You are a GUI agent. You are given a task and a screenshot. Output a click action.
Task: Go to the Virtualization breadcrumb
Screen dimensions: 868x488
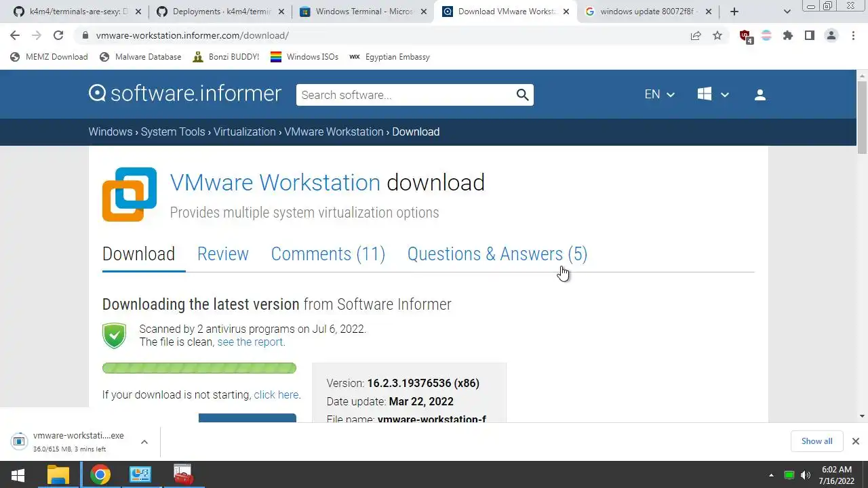pos(245,131)
